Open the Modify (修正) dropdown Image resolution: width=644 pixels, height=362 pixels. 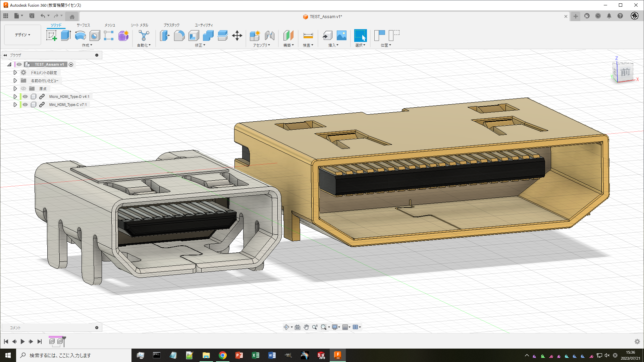(x=200, y=45)
